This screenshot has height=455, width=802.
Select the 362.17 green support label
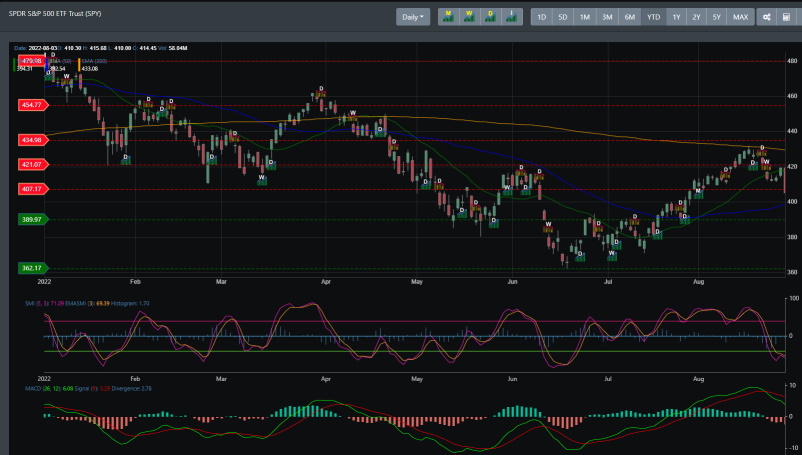[33, 268]
